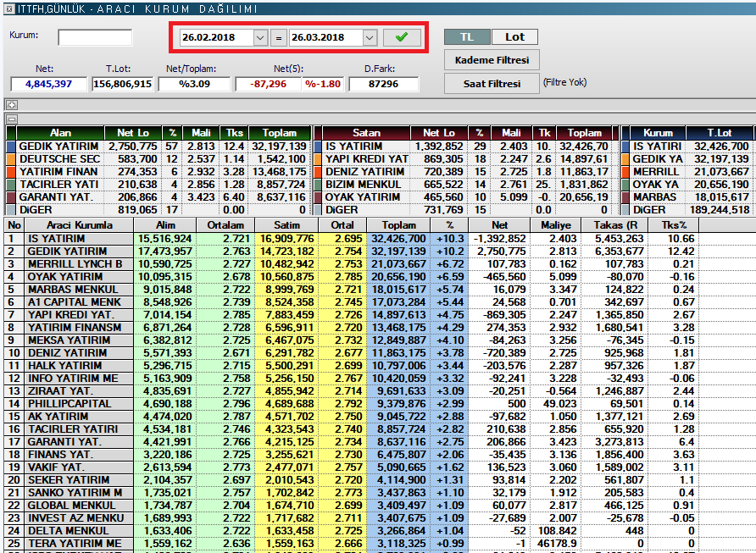Switch to Lot view

[x=514, y=37]
